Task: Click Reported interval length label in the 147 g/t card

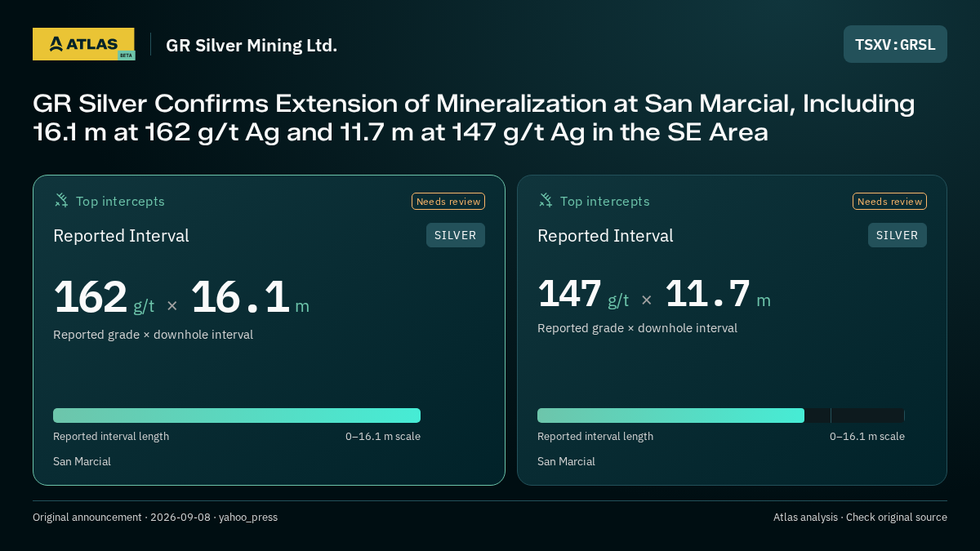Action: [x=595, y=437]
